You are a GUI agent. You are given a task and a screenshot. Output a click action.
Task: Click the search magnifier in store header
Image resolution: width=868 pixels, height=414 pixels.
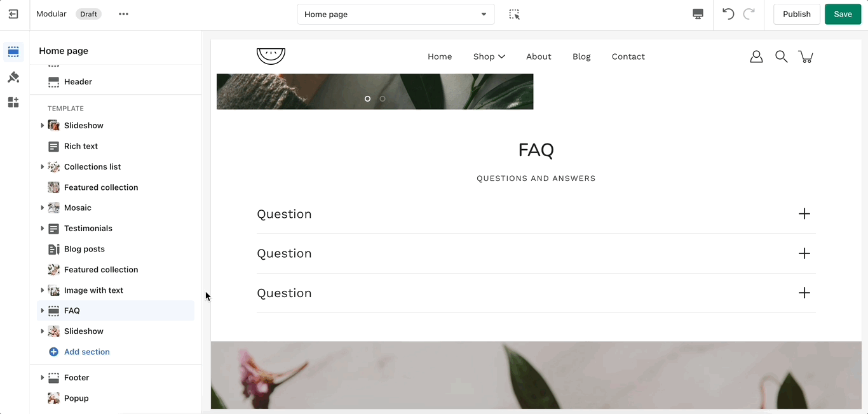tap(781, 57)
